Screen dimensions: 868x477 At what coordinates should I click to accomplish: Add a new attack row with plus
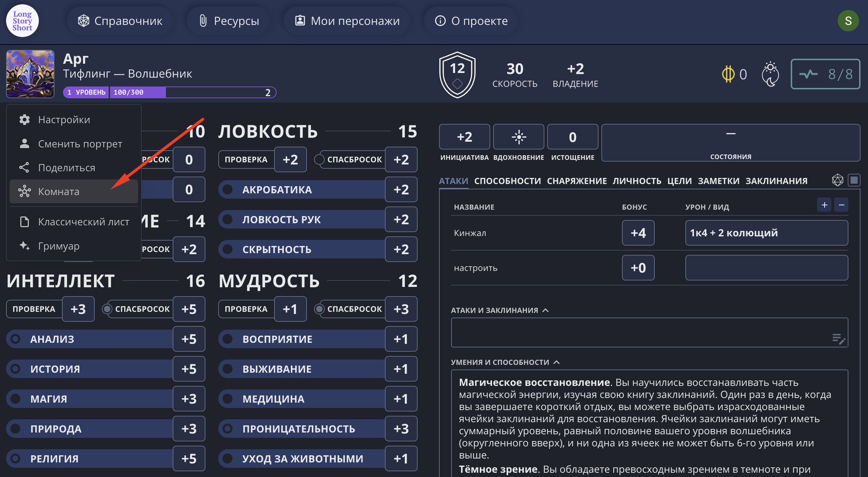pyautogui.click(x=824, y=205)
